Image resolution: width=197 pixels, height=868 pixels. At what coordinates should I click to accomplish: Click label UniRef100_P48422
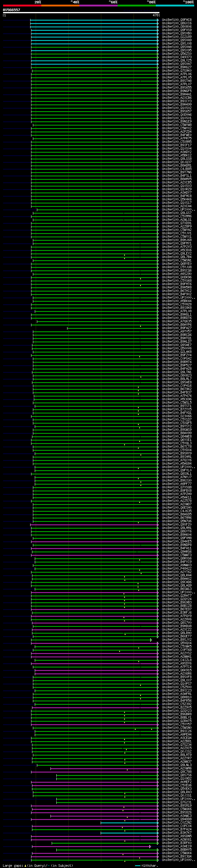coord(177,568)
